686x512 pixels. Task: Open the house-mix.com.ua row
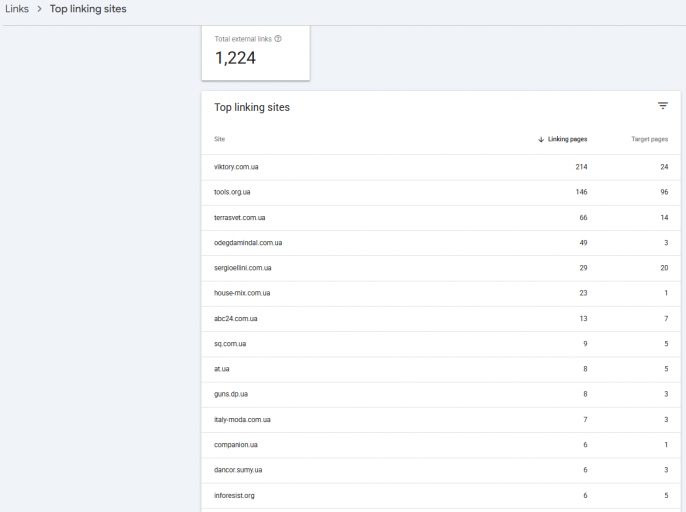pos(441,294)
